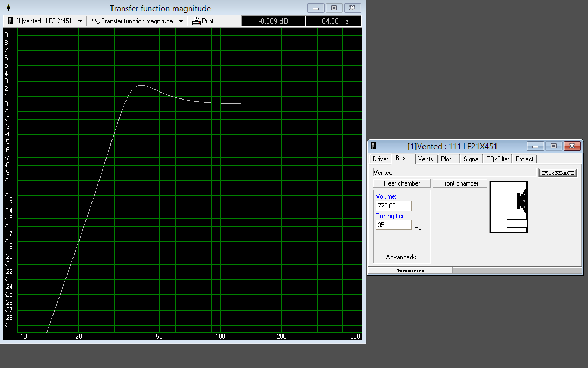Viewport: 588px width, 368px height.
Task: Open the EQ/Filter tab
Action: point(497,159)
